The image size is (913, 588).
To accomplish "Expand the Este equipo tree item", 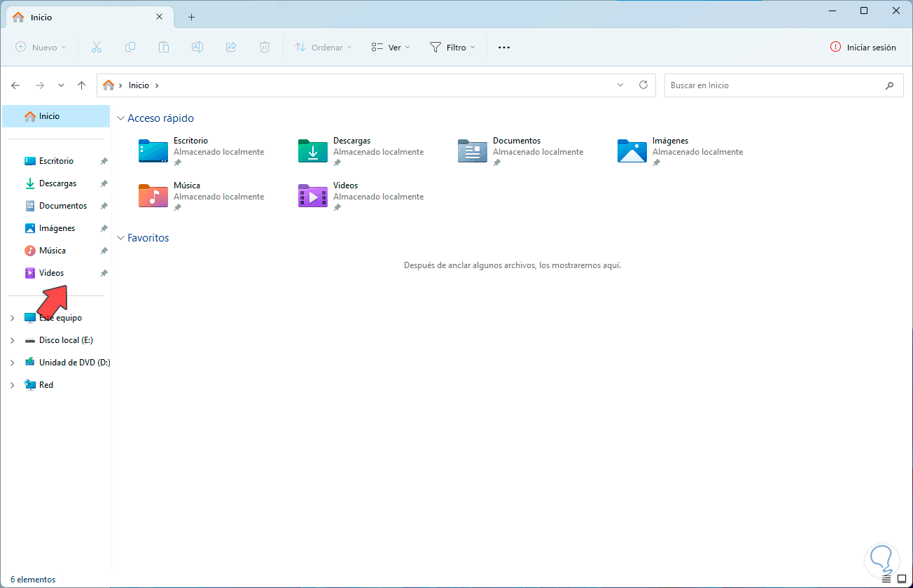I will (x=11, y=317).
